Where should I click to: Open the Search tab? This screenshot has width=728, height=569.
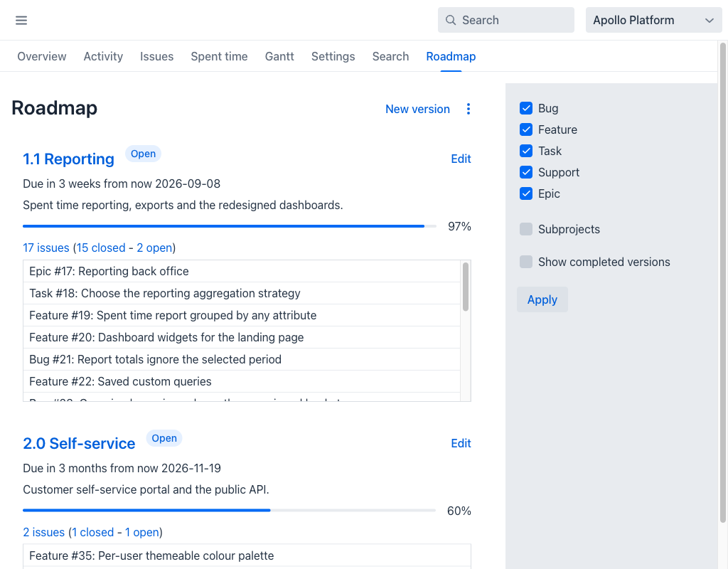tap(390, 56)
